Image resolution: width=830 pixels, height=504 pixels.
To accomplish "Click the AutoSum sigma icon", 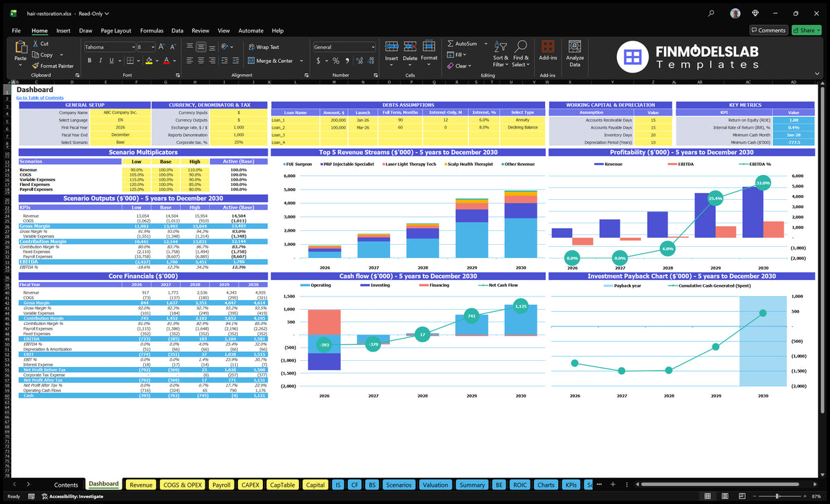I will tap(450, 44).
